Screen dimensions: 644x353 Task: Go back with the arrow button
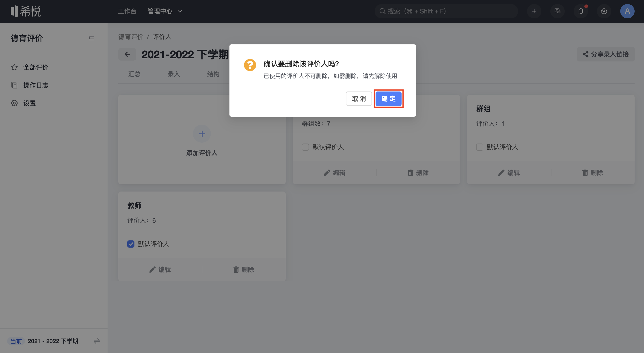tap(127, 54)
